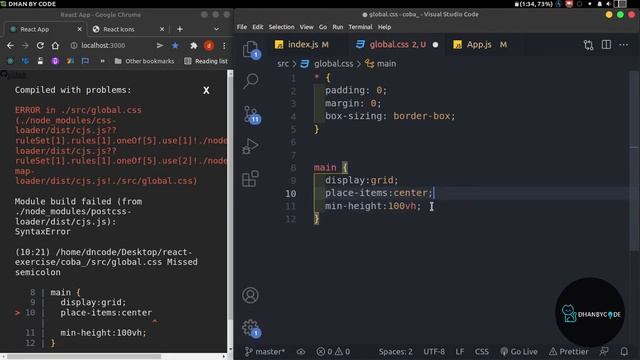
Task: Open Chrome home page
Action: coord(55,45)
